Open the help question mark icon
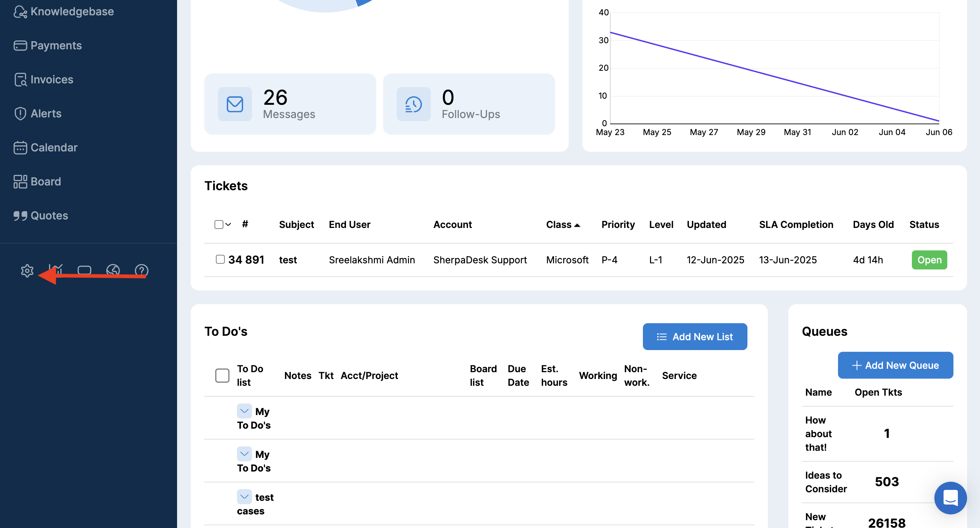 click(x=142, y=270)
